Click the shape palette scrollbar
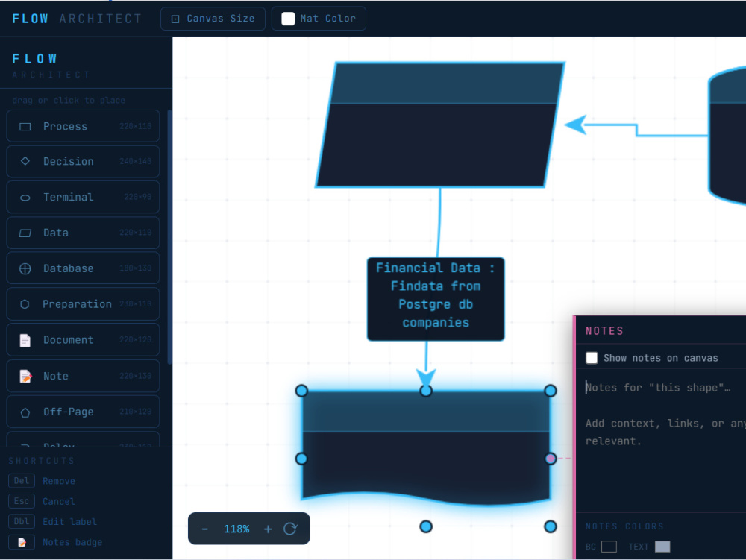The height and width of the screenshot is (560, 746). coord(169,238)
